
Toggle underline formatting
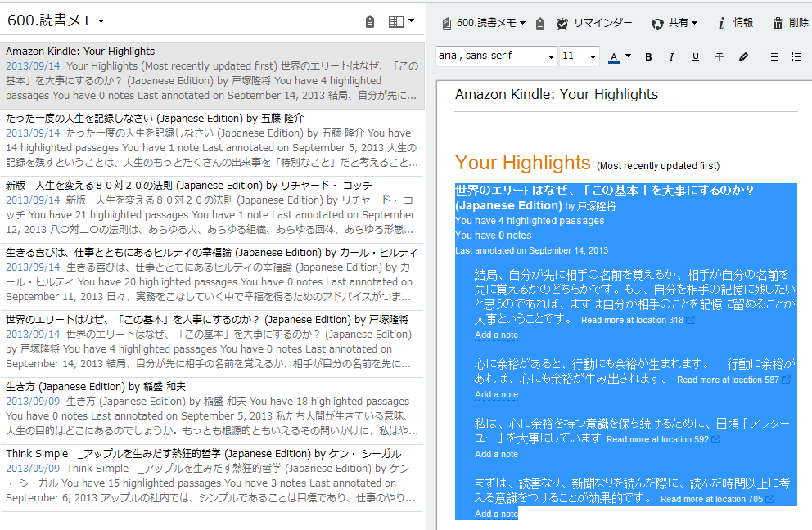click(696, 57)
